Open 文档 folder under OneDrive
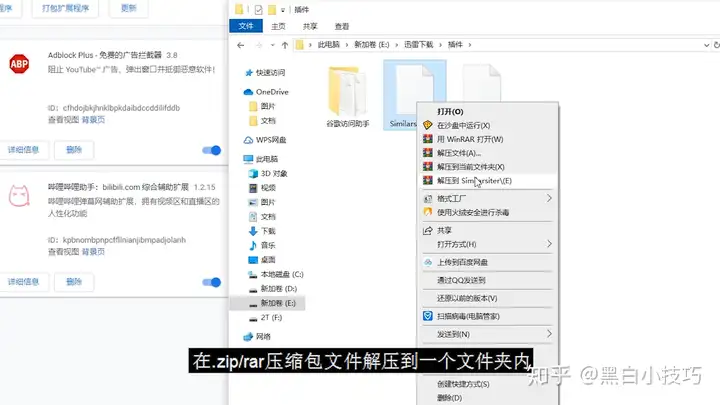 pos(262,121)
